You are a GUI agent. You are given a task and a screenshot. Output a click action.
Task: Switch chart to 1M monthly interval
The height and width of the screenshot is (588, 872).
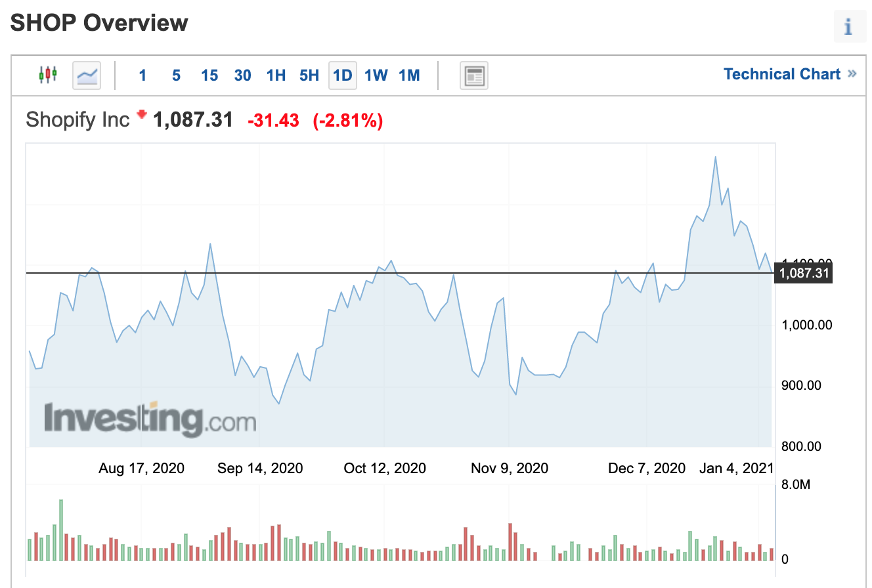(410, 75)
